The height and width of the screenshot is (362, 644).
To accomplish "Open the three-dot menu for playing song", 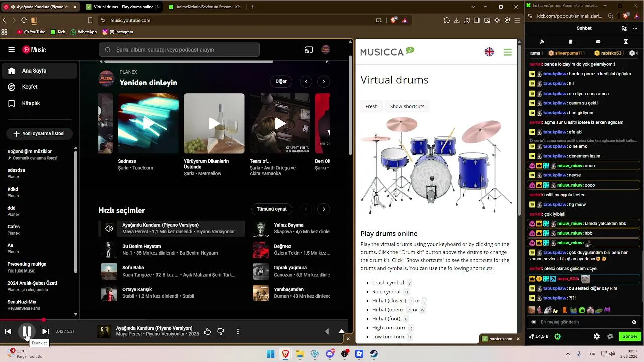I will pyautogui.click(x=238, y=331).
